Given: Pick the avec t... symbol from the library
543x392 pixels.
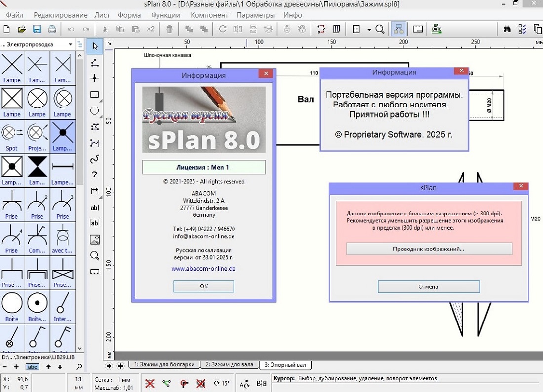Looking at the screenshot, I should pos(62,239).
